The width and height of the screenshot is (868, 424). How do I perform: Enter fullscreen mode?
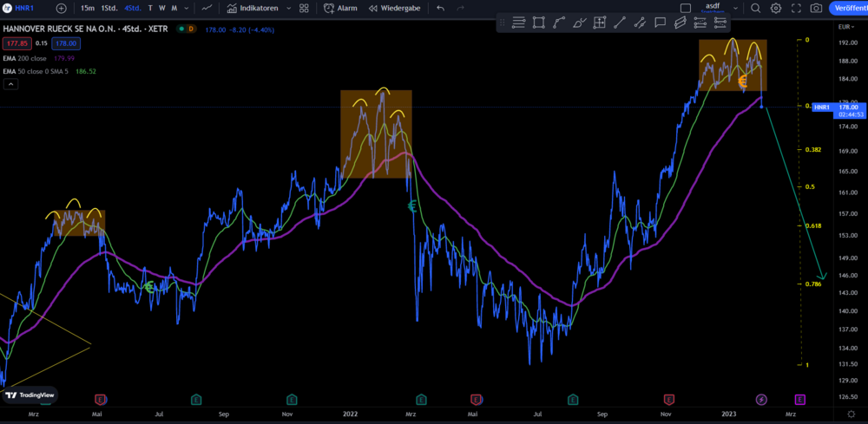(795, 8)
